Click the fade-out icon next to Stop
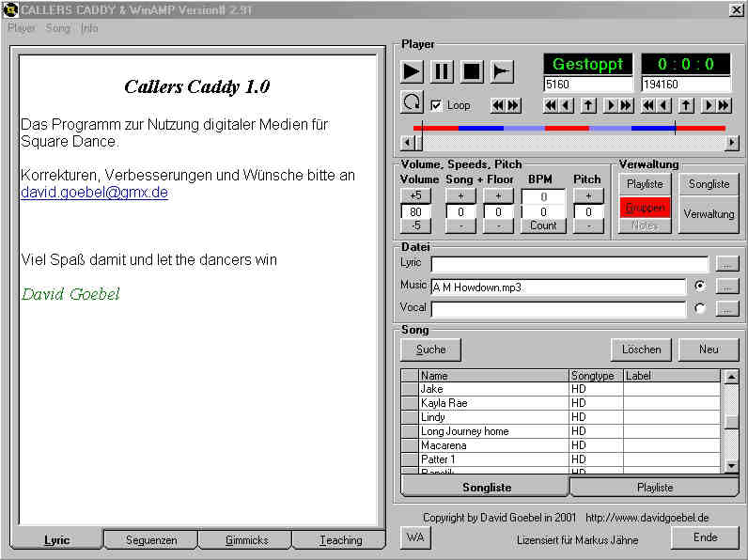This screenshot has height=560, width=748. click(x=502, y=72)
